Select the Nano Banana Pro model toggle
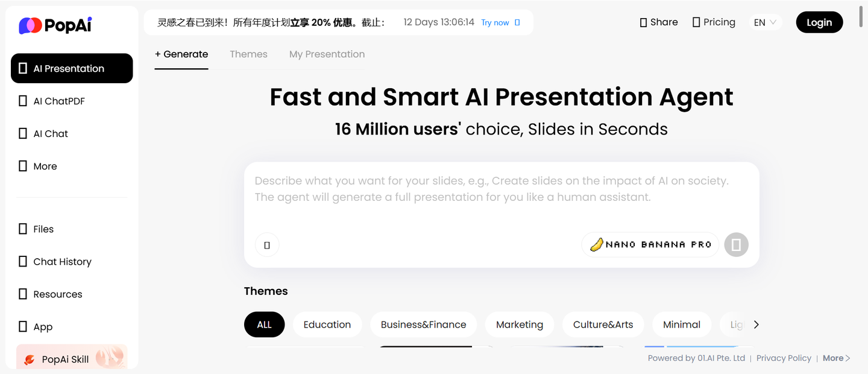 [x=650, y=244]
